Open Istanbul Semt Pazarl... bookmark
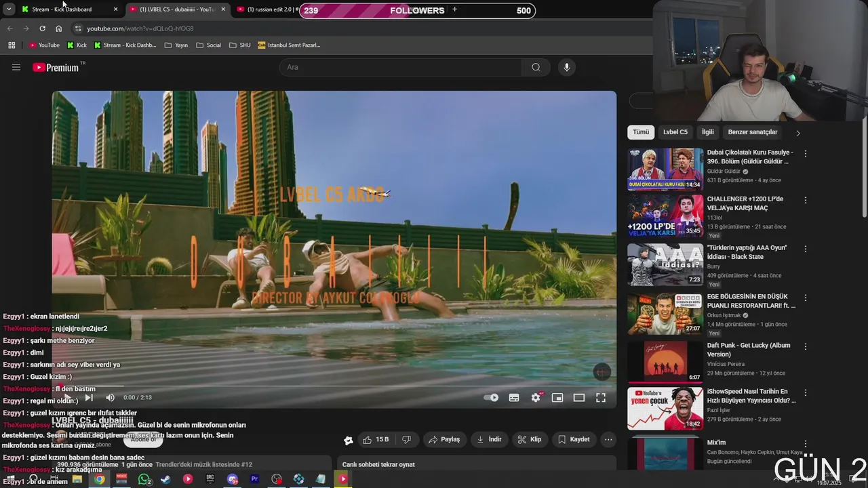The image size is (868, 488). [289, 45]
